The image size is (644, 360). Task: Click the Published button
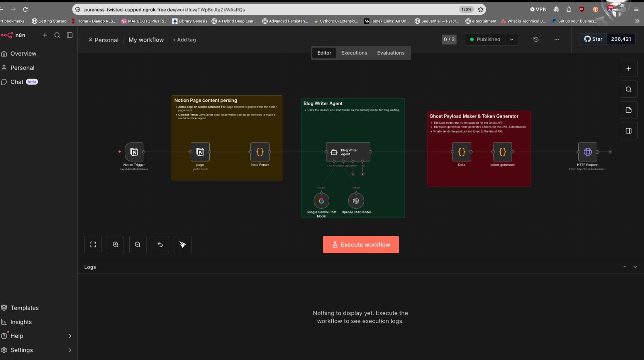tap(485, 39)
